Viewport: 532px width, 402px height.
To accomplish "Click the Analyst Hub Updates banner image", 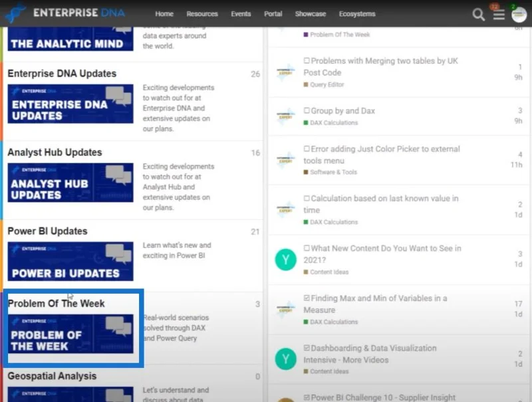I will (70, 183).
